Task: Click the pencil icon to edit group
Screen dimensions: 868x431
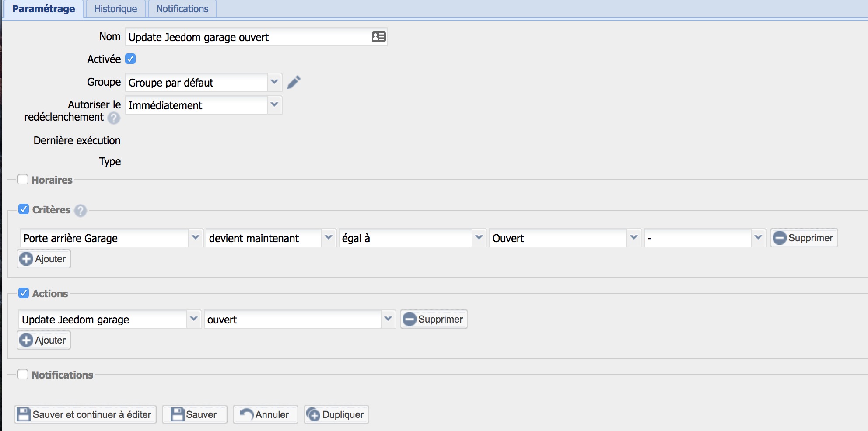Action: tap(294, 82)
